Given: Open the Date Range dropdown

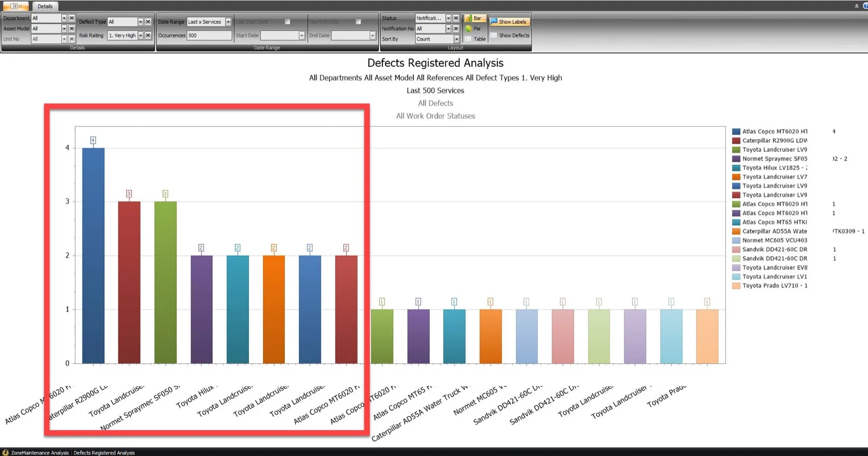Looking at the screenshot, I should tap(228, 22).
